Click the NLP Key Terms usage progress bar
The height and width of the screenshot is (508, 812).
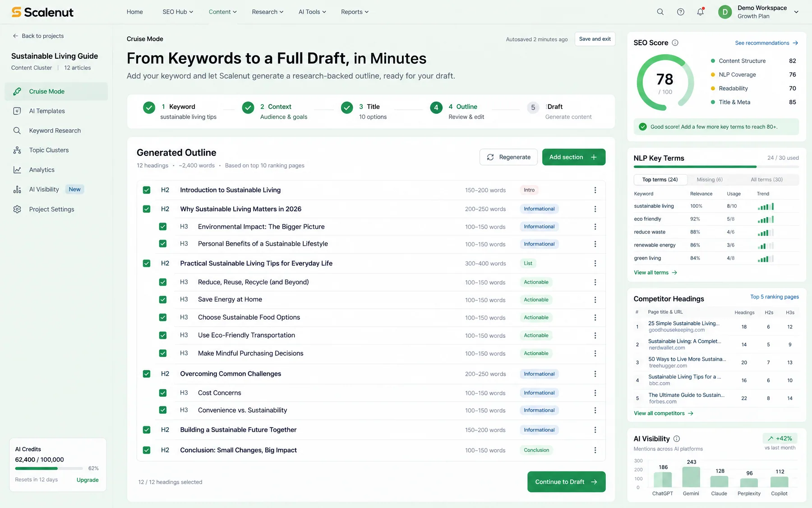pos(716,167)
